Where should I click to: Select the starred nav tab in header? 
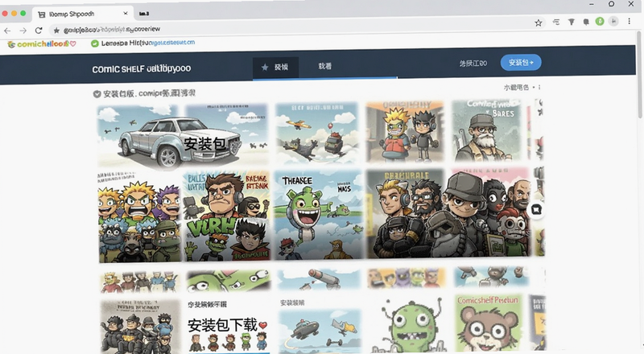(x=275, y=67)
